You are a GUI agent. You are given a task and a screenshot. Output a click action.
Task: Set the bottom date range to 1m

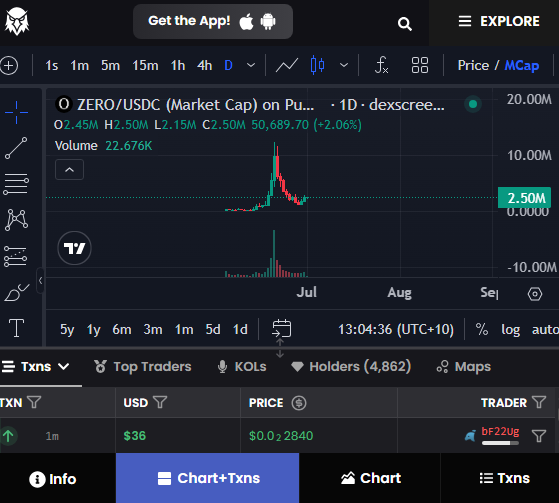point(184,329)
